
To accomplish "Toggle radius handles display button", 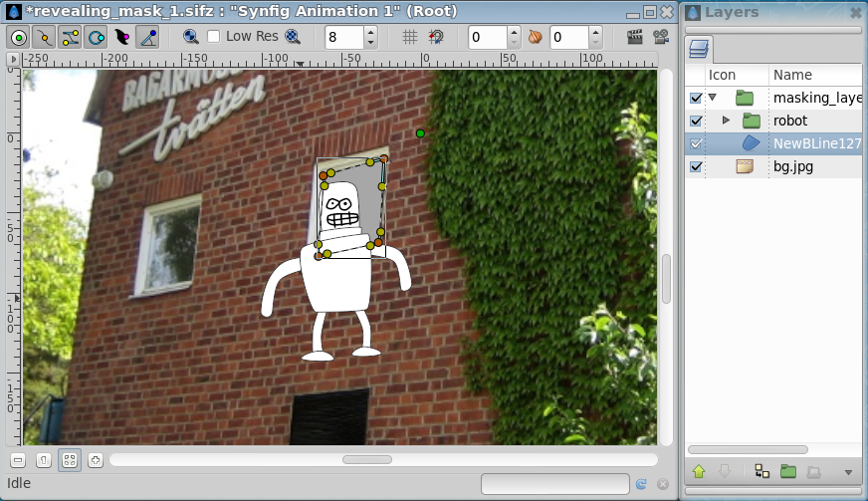I will tap(97, 38).
